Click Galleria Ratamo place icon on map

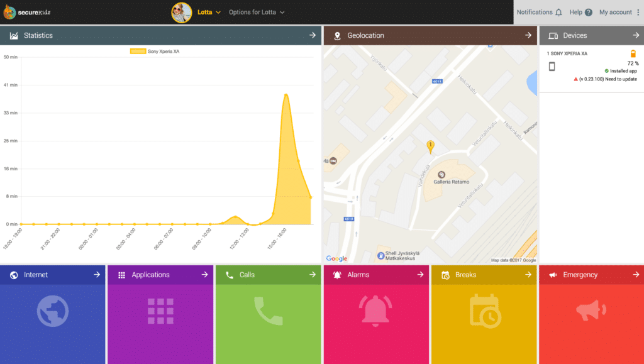(441, 175)
